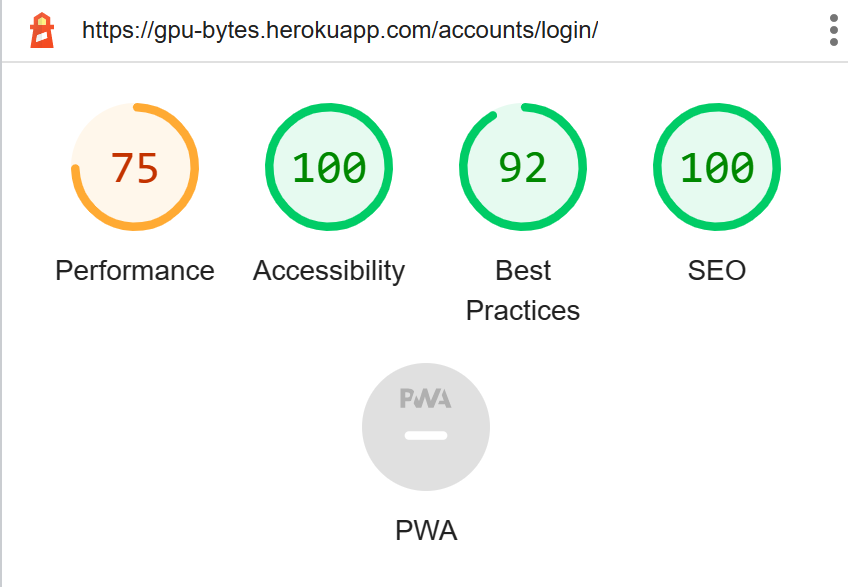The width and height of the screenshot is (848, 587).
Task: Click the green Accessibility gauge circle
Action: click(329, 167)
